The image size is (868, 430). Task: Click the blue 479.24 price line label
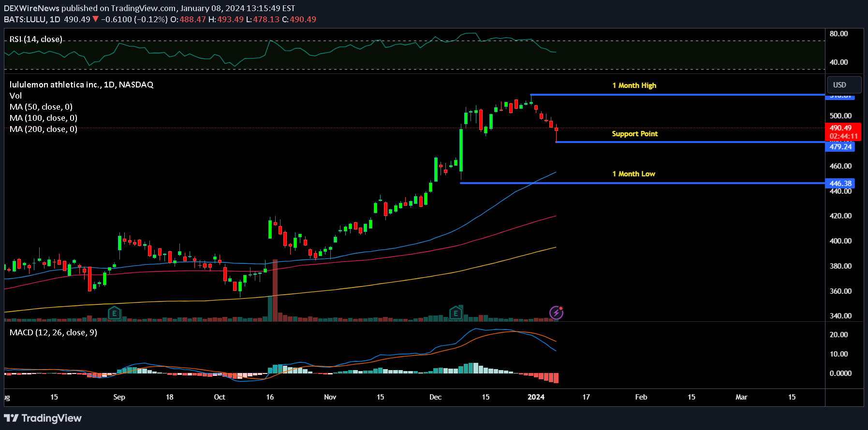[840, 147]
